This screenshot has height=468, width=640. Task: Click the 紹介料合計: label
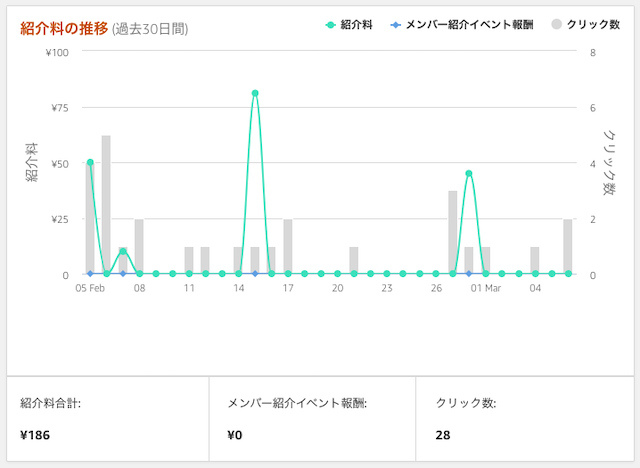[51, 404]
